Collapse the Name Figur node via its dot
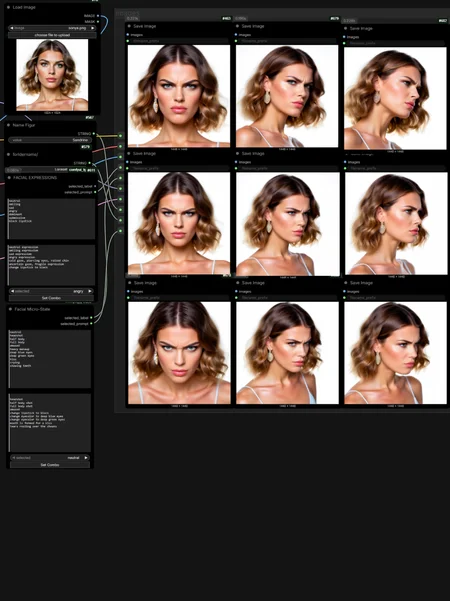Image resolution: width=450 pixels, height=601 pixels. (9, 125)
